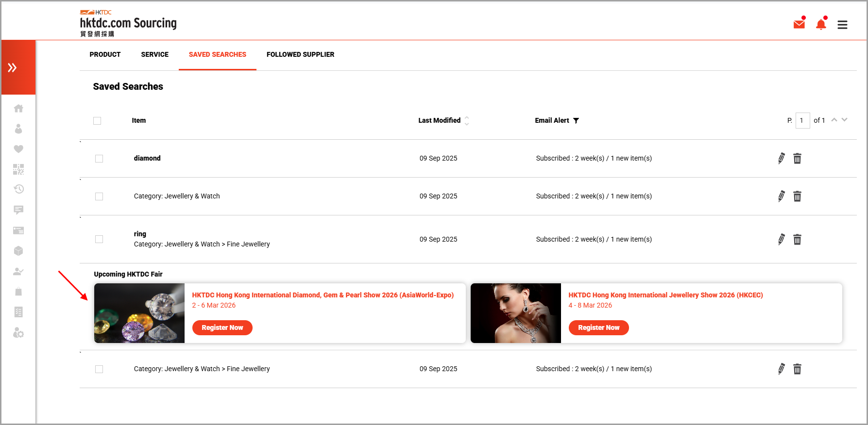Viewport: 868px width, 425px height.
Task: Edit the ring saved search
Action: coord(781,239)
